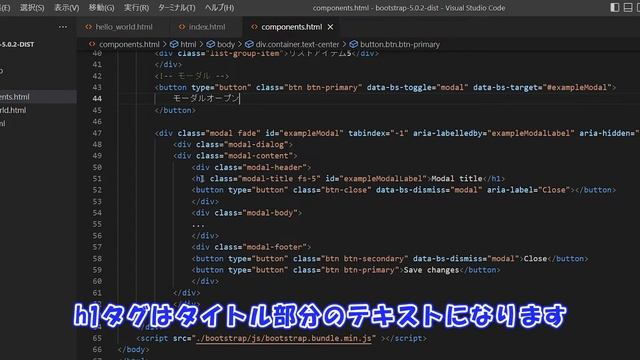This screenshot has width=640, height=360.
Task: Click components.html breadcrumb
Action: coord(129,44)
